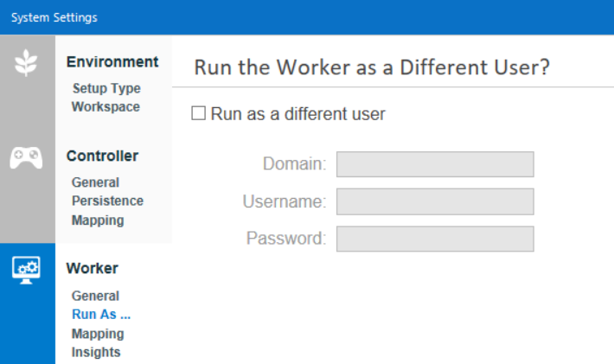Go to Setup Type settings
The width and height of the screenshot is (614, 364).
[x=106, y=88]
